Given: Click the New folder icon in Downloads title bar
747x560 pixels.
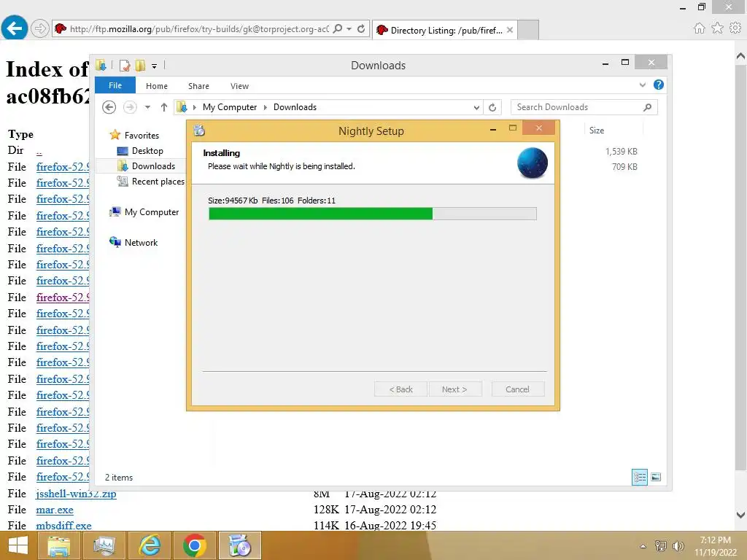Looking at the screenshot, I should coord(140,65).
